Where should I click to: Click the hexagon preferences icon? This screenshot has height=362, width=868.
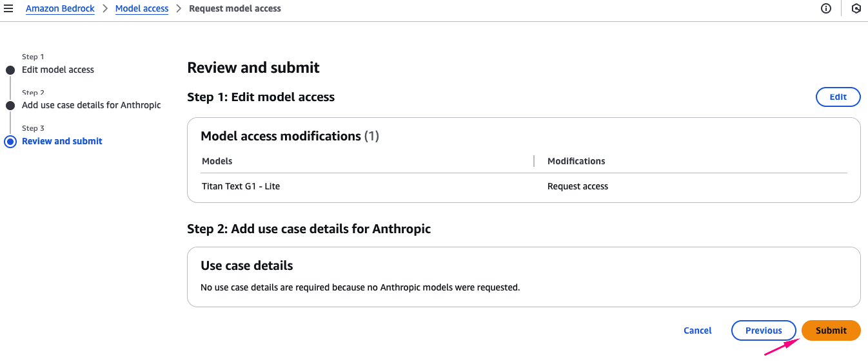[x=856, y=9]
